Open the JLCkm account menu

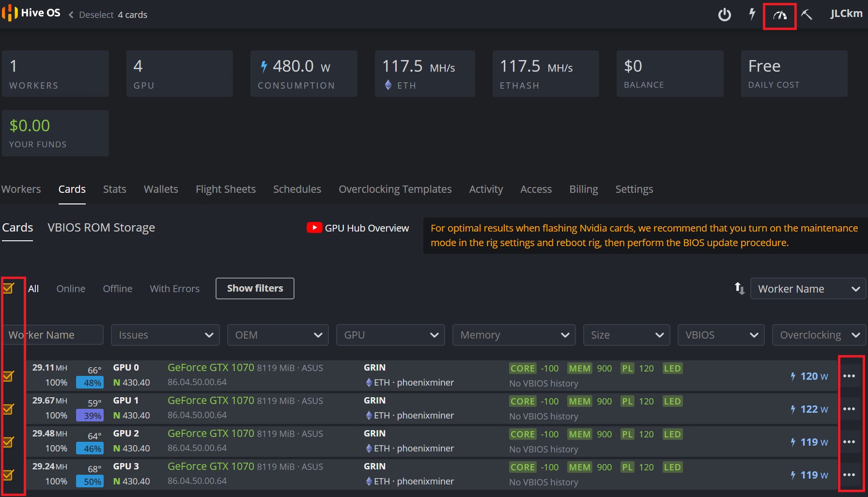pyautogui.click(x=846, y=14)
